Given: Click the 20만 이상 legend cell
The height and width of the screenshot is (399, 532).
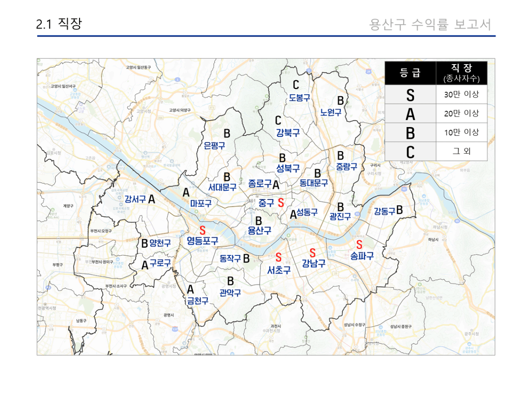Looking at the screenshot, I should click(461, 113).
